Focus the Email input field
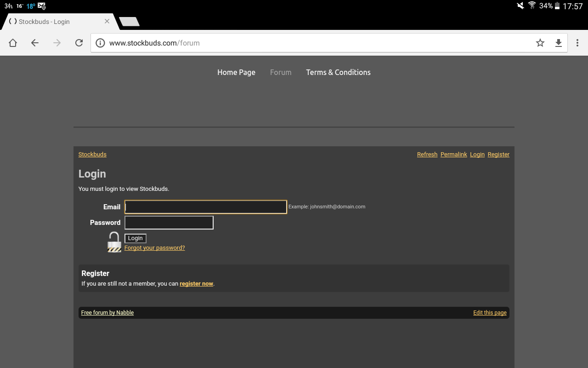The width and height of the screenshot is (588, 368). tap(206, 207)
